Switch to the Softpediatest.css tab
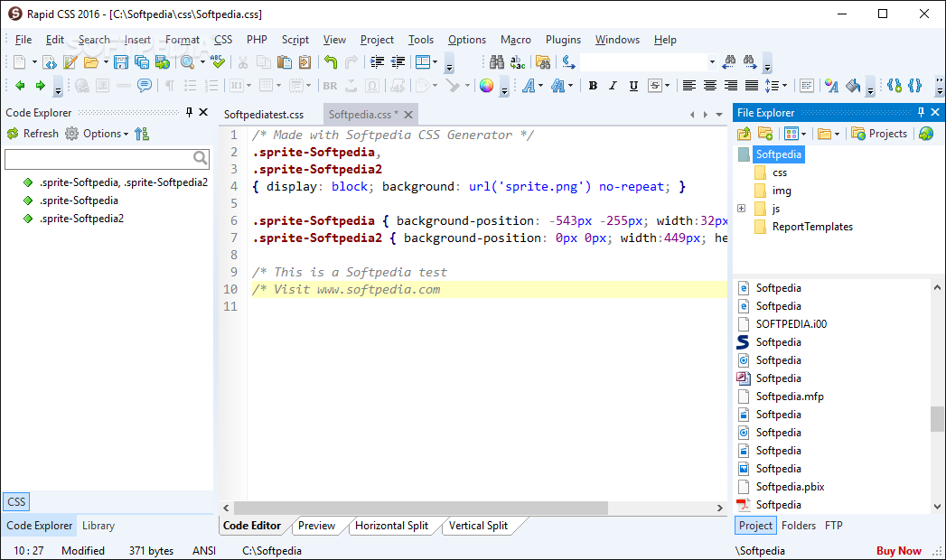This screenshot has height=560, width=946. (264, 115)
